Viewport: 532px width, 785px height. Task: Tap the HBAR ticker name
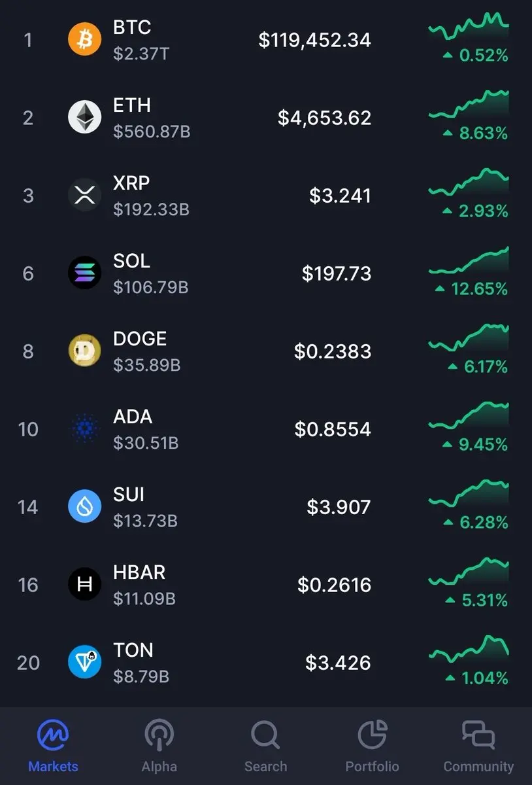point(139,572)
